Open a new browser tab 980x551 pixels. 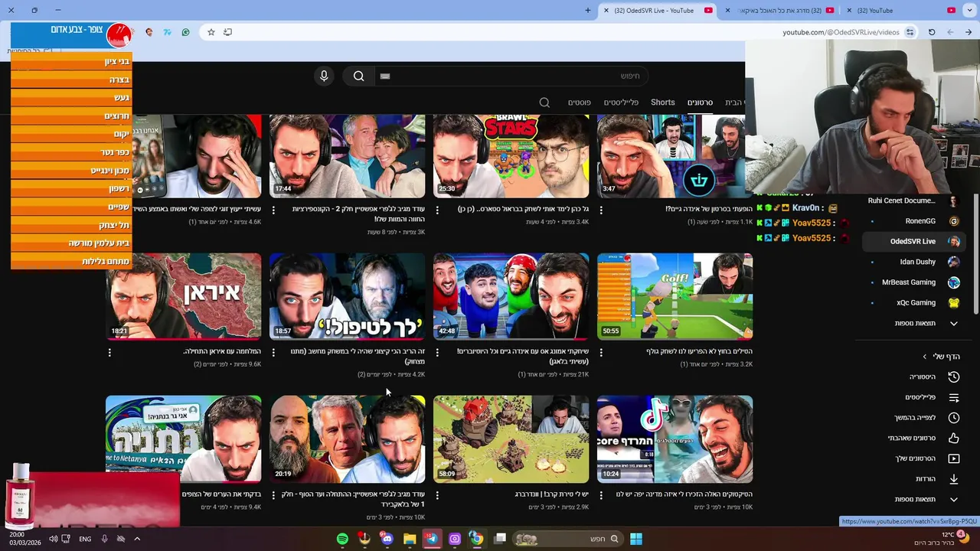pos(588,11)
